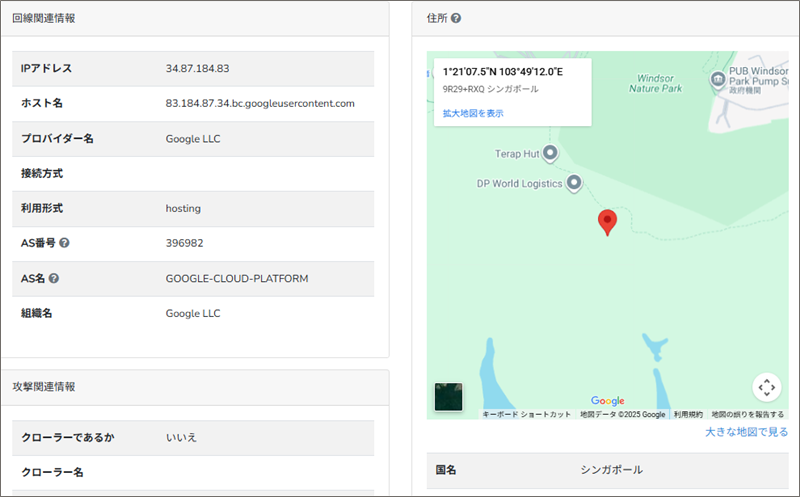
Task: Click the Terap Hut map marker
Action: point(548,154)
